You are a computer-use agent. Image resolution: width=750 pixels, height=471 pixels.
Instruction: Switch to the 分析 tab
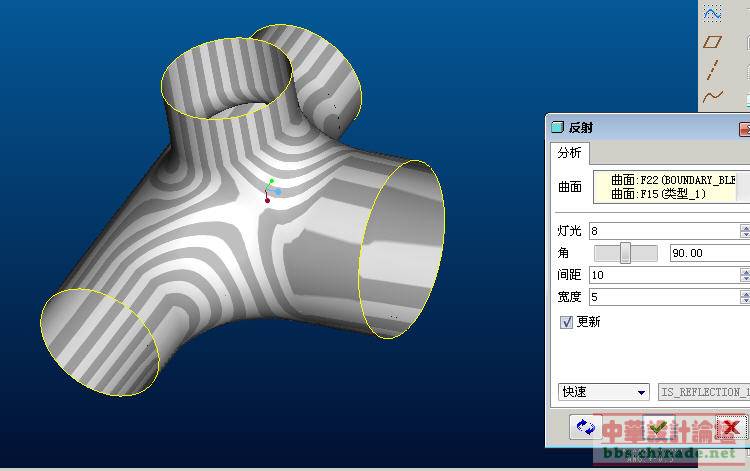pos(569,153)
